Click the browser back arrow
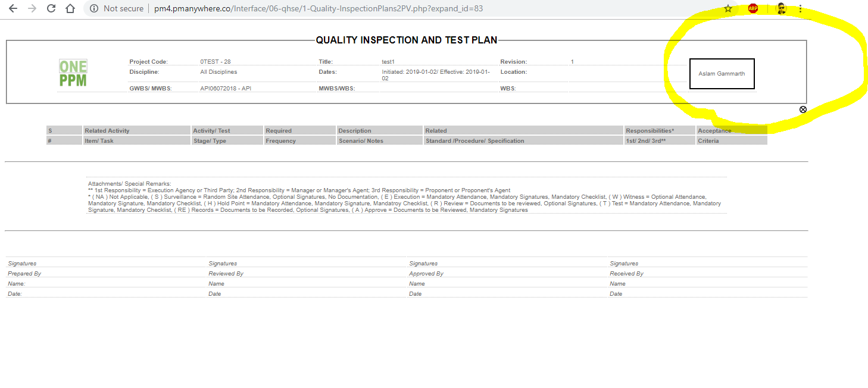This screenshot has width=868, height=388. coord(13,8)
